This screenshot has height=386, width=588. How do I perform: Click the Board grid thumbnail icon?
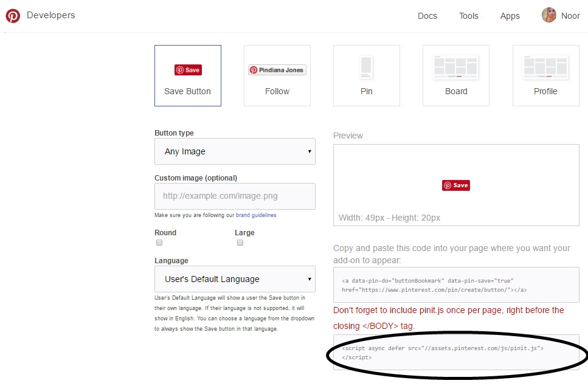point(455,67)
